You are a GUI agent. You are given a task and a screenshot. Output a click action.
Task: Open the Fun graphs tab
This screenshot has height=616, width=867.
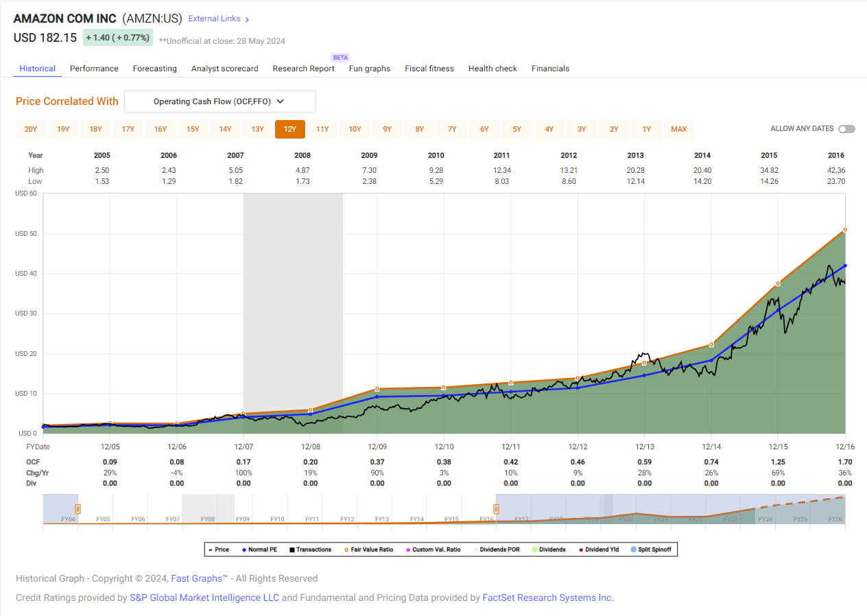(x=370, y=69)
